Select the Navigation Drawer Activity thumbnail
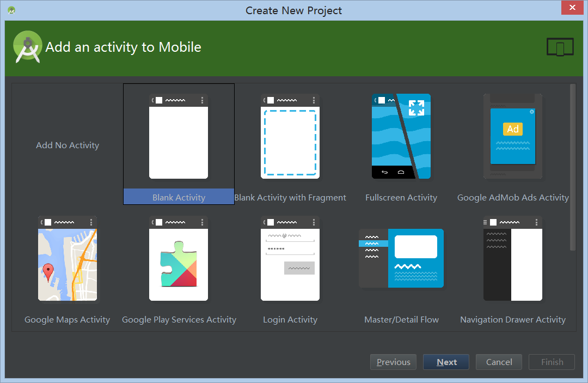 coord(513,258)
